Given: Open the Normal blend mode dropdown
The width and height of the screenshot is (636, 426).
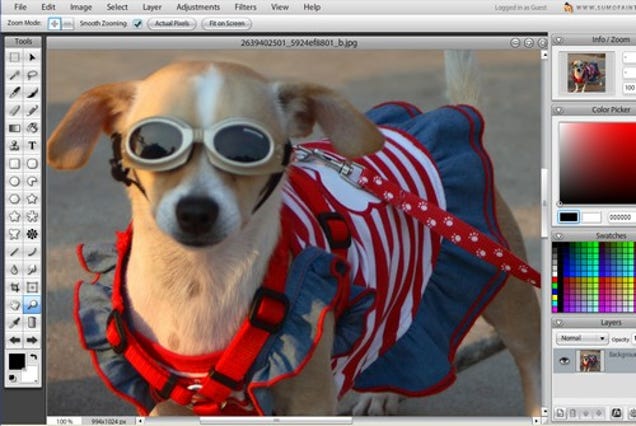Looking at the screenshot, I should tap(580, 339).
